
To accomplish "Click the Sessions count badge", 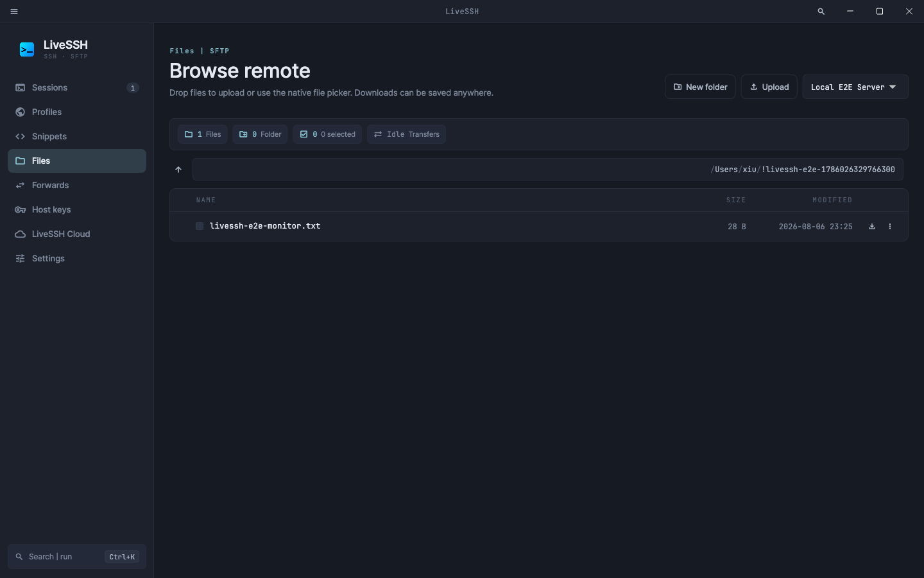I will pos(133,88).
